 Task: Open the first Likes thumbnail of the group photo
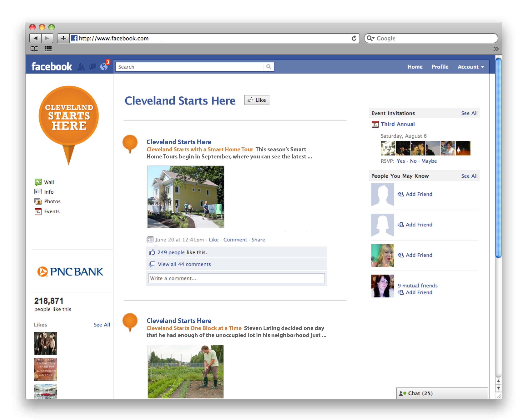point(46,343)
